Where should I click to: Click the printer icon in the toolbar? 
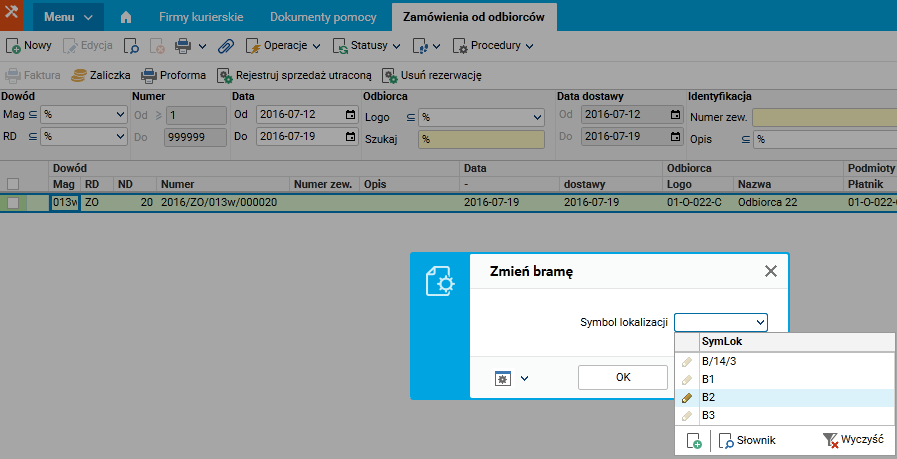tap(182, 46)
